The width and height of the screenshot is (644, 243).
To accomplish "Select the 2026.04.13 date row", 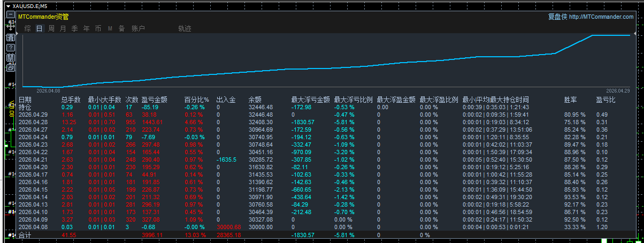I will click(33, 204).
